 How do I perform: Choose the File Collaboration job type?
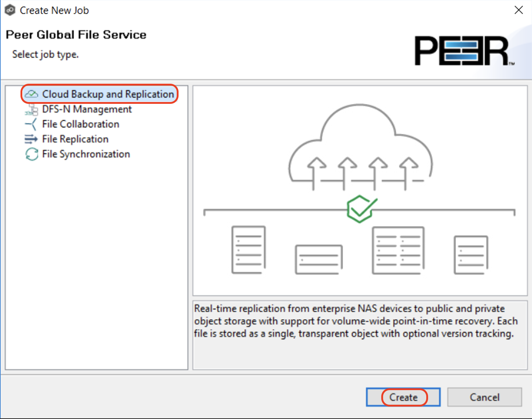[x=80, y=124]
